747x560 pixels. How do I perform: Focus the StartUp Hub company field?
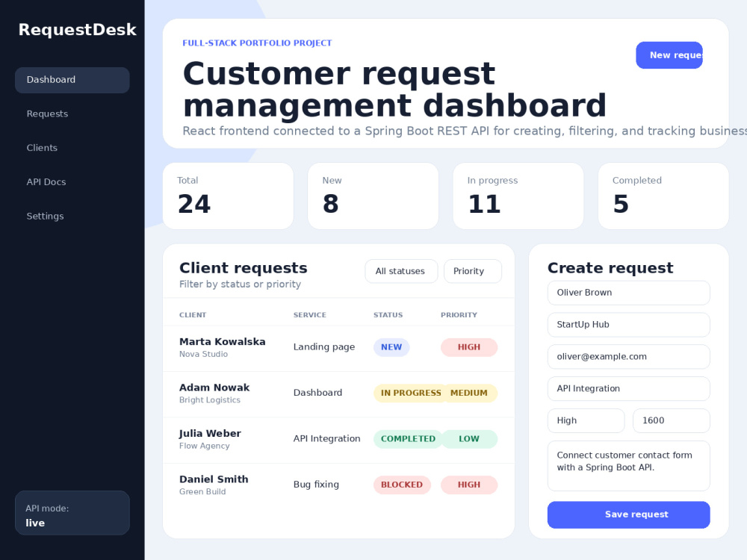(x=628, y=325)
